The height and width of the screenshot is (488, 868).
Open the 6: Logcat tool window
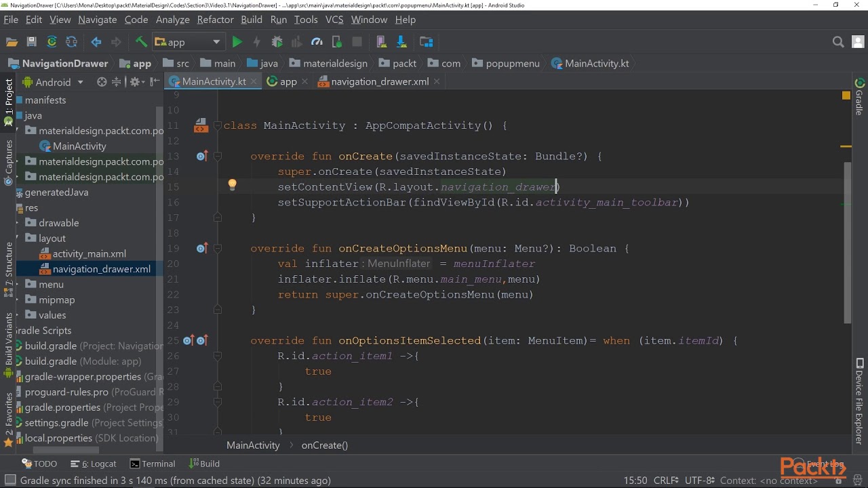(x=94, y=464)
